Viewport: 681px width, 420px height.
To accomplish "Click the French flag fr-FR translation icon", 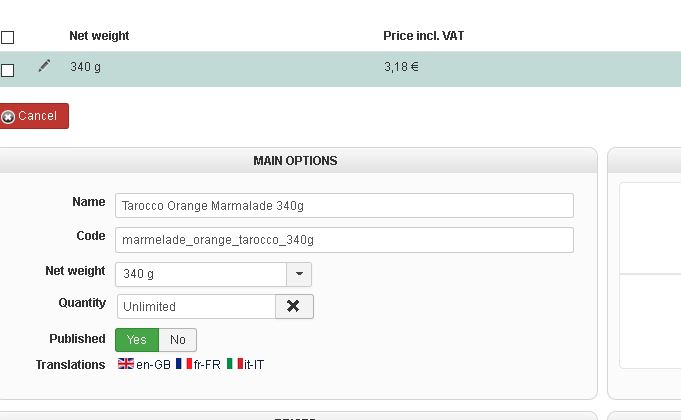I will (x=184, y=364).
